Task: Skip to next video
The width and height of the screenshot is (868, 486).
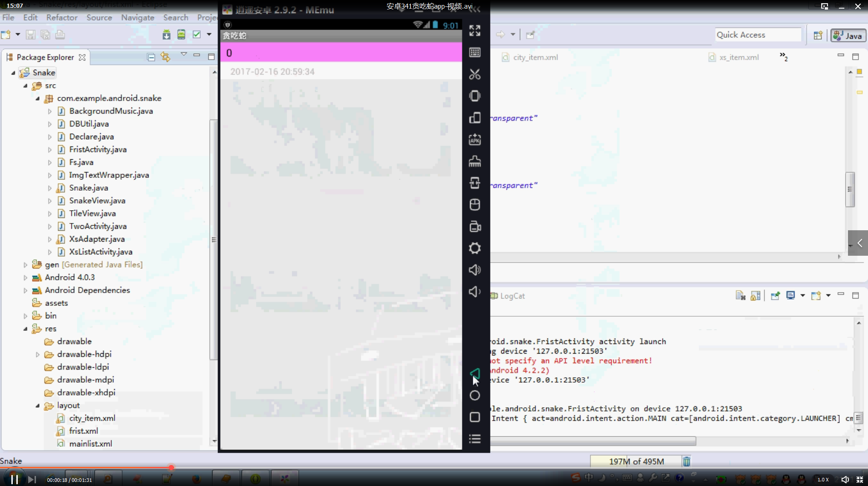Action: click(31, 479)
